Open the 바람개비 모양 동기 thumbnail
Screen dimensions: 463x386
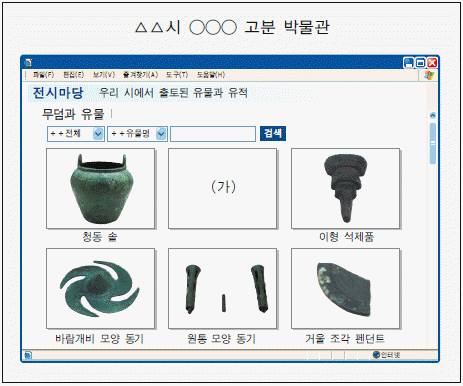pos(100,288)
